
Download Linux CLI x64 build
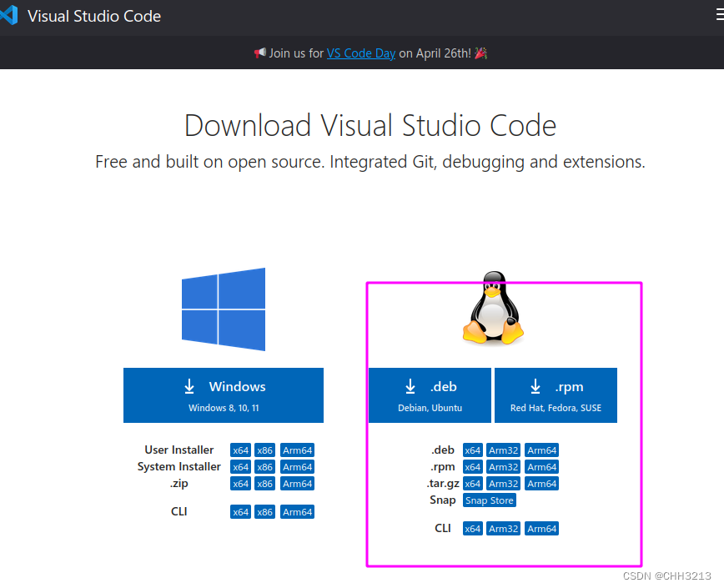[x=472, y=529]
